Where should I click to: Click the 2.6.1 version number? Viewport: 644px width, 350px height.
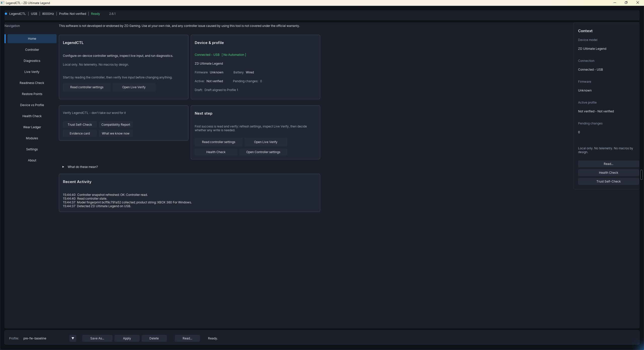click(x=112, y=14)
